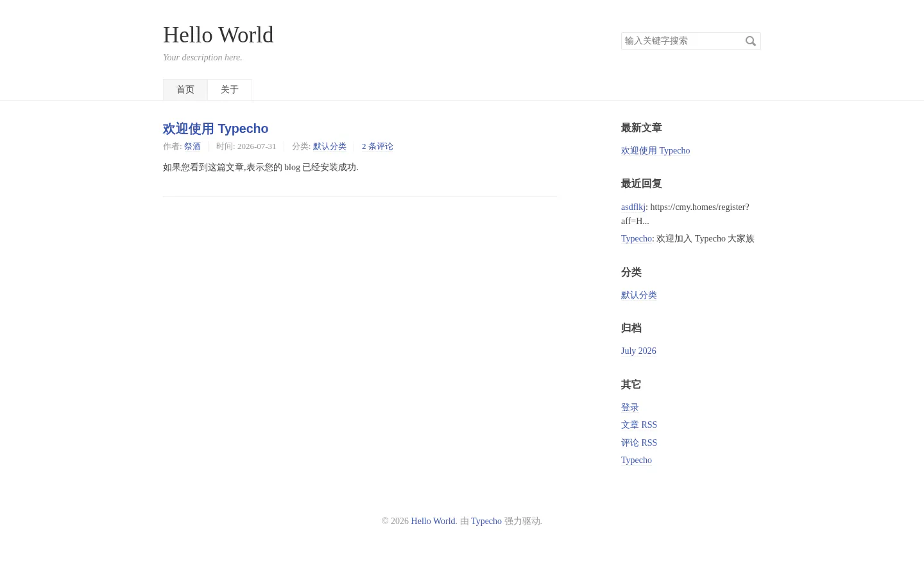The height and width of the screenshot is (578, 924).
Task: Open 默认分类 in the post meta line
Action: click(330, 146)
